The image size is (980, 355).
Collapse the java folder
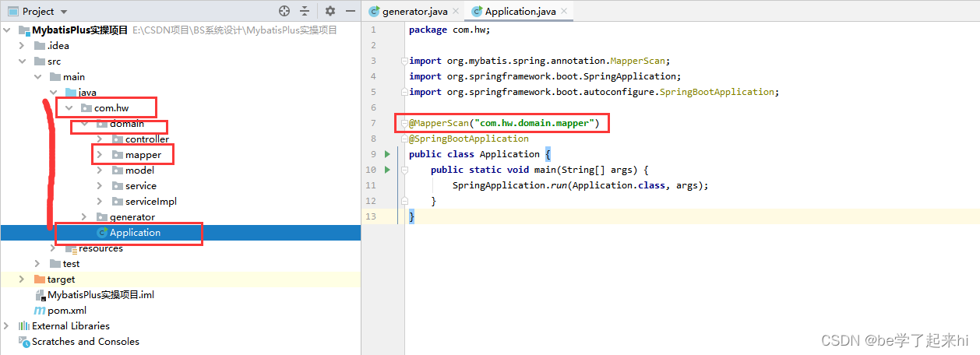pos(54,93)
